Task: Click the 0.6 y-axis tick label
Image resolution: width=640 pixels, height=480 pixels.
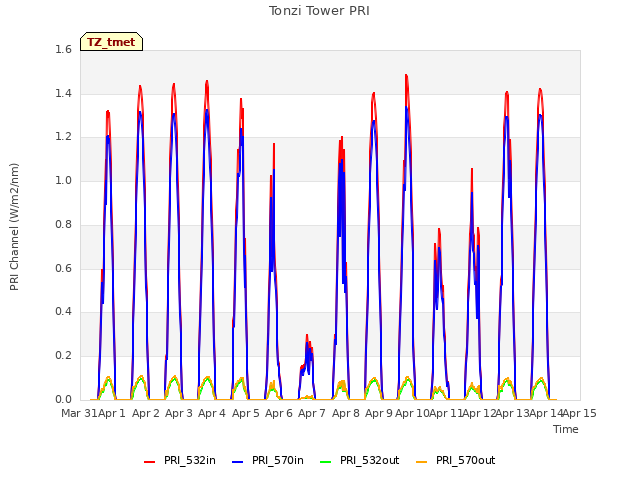Action: [x=63, y=268]
